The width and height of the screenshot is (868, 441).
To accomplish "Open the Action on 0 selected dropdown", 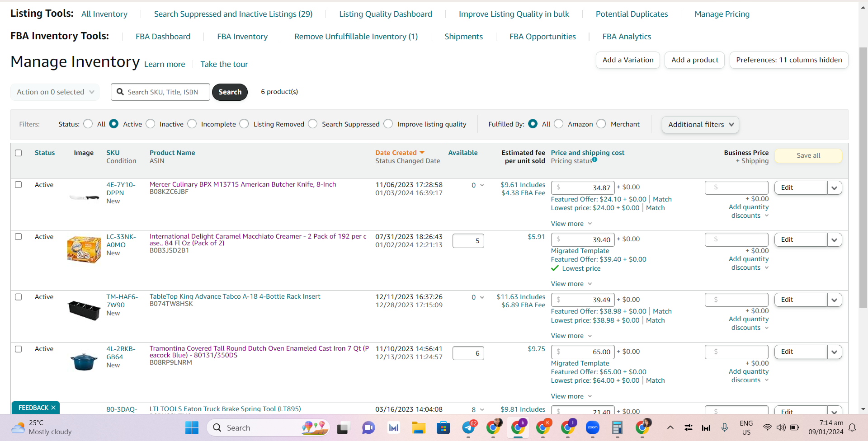I will [55, 92].
